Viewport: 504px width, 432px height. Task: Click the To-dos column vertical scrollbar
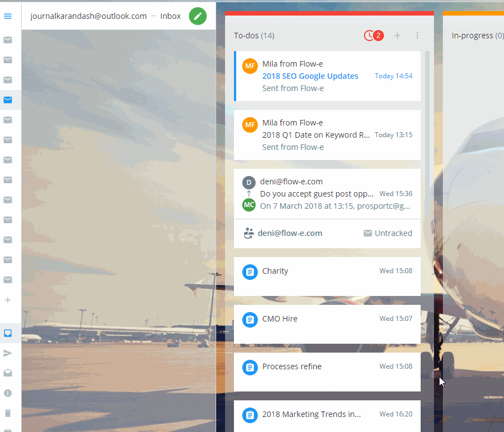(427, 167)
